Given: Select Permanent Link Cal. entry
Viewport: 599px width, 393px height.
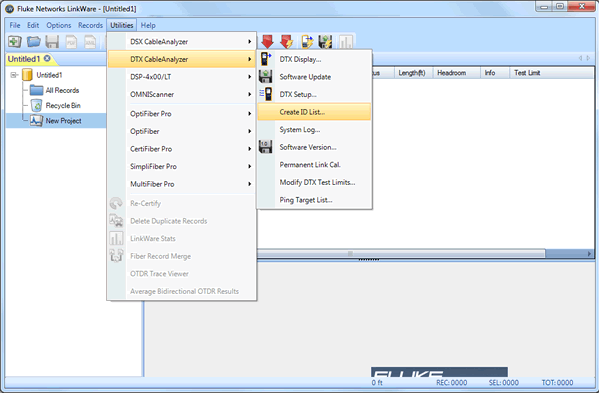Looking at the screenshot, I should pos(314,164).
